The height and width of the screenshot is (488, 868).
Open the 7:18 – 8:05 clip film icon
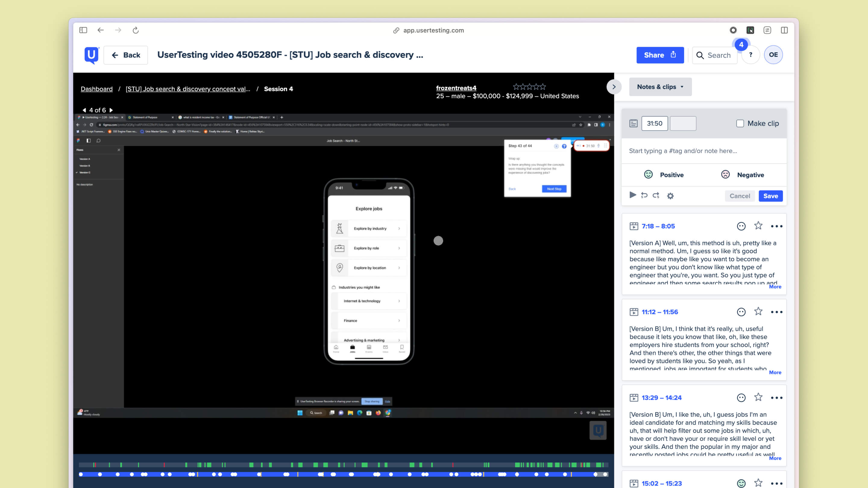[634, 226]
